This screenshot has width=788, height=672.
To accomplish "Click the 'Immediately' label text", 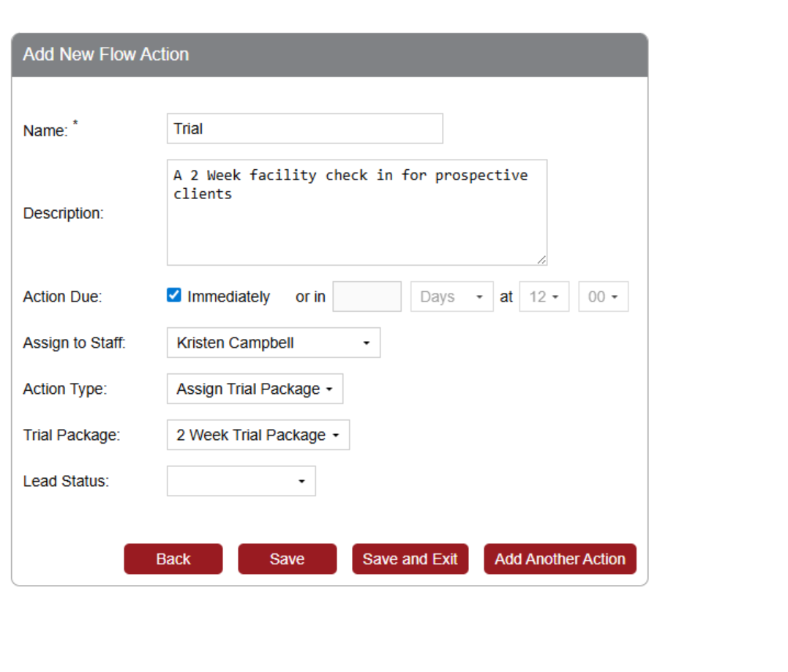I will click(228, 297).
